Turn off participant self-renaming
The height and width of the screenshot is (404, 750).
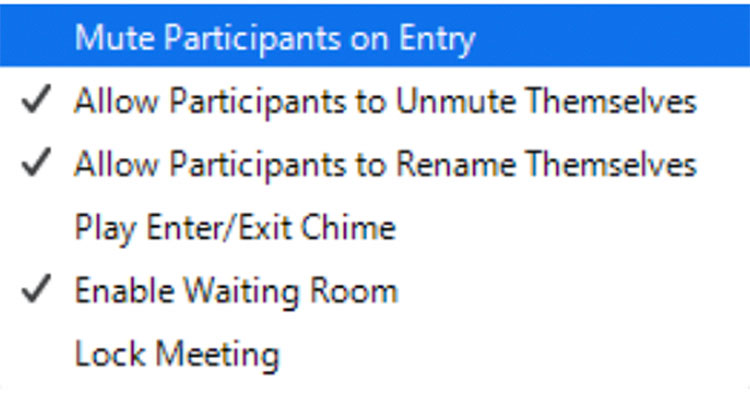385,165
